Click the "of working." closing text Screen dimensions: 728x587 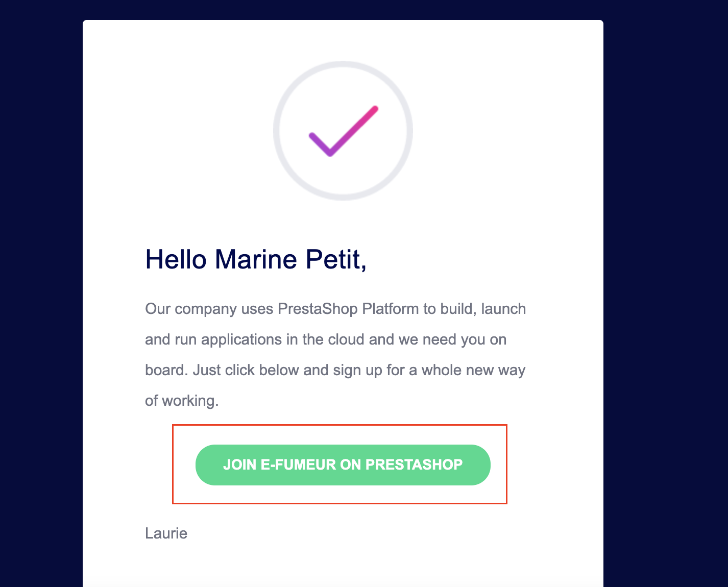coord(182,401)
